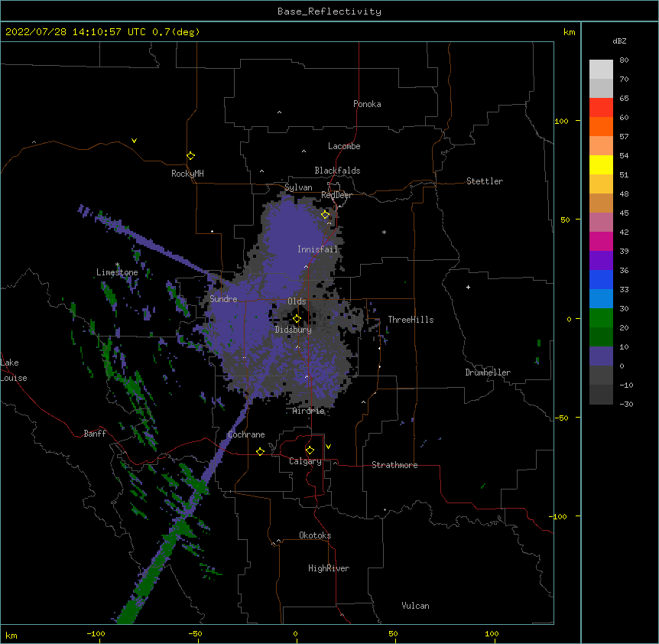The width and height of the screenshot is (659, 644).
Task: Click the Drumheller town label
Action: 488,372
